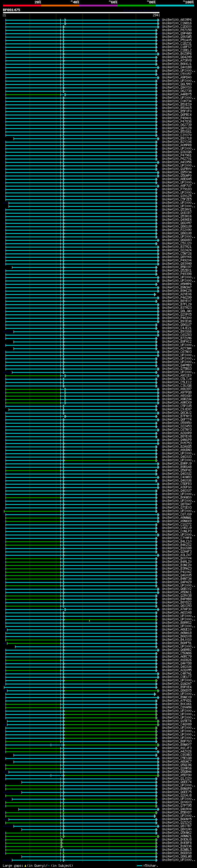Click the label UniRef100_B0KWS0

click(177, 497)
